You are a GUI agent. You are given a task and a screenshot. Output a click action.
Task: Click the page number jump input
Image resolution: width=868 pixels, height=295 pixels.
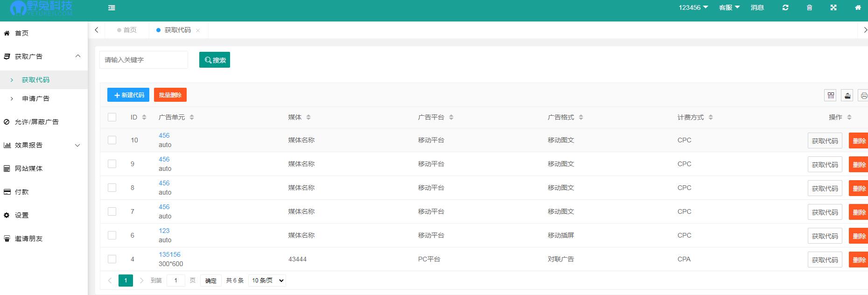click(x=176, y=281)
